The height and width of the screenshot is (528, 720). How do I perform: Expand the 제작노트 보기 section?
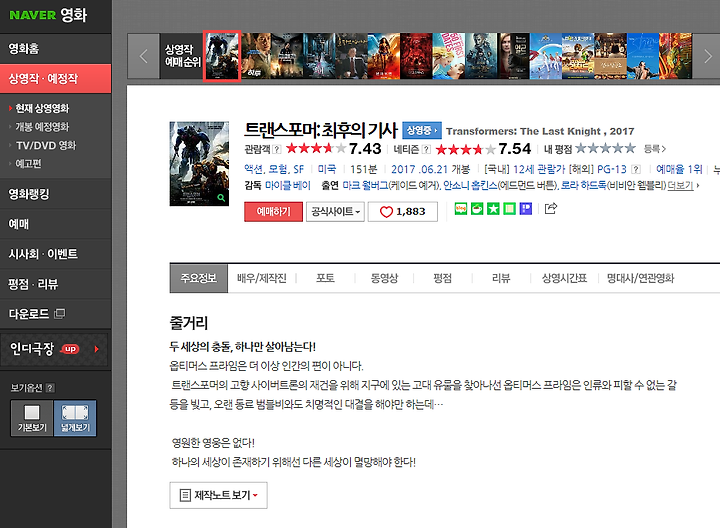click(x=219, y=495)
